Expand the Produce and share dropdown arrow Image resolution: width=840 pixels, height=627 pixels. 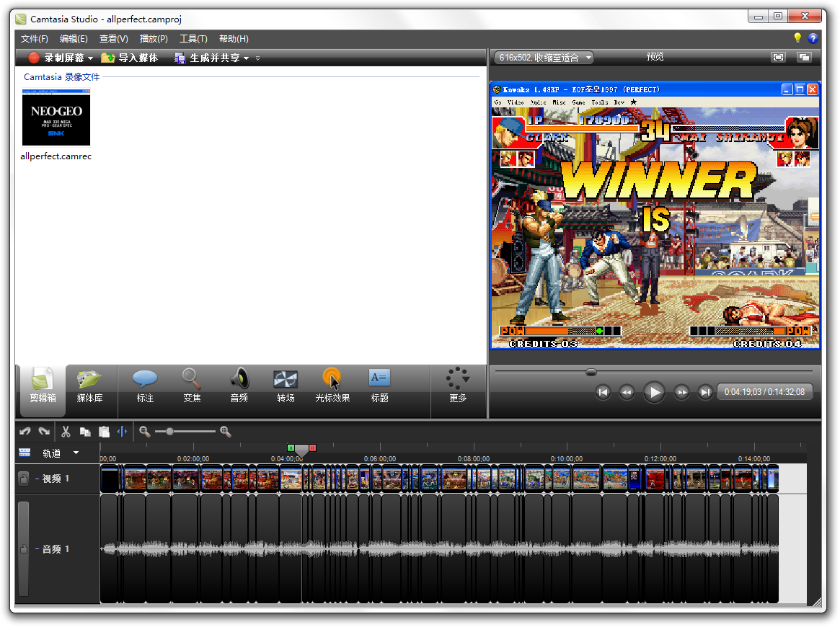pyautogui.click(x=247, y=58)
